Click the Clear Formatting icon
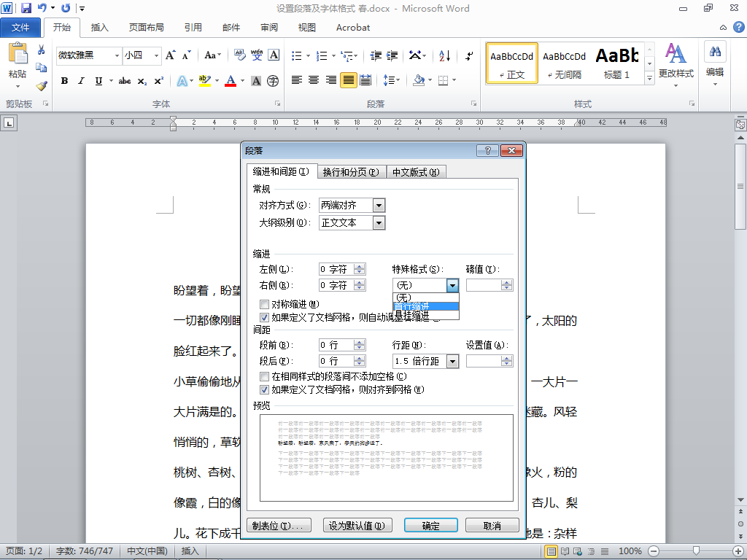The image size is (747, 560). (239, 55)
